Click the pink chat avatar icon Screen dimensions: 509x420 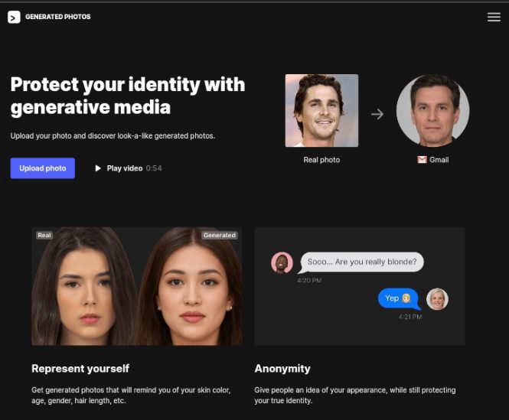[282, 262]
